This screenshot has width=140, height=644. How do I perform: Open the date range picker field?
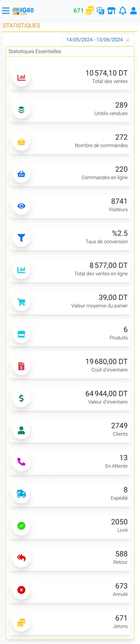coord(94,40)
